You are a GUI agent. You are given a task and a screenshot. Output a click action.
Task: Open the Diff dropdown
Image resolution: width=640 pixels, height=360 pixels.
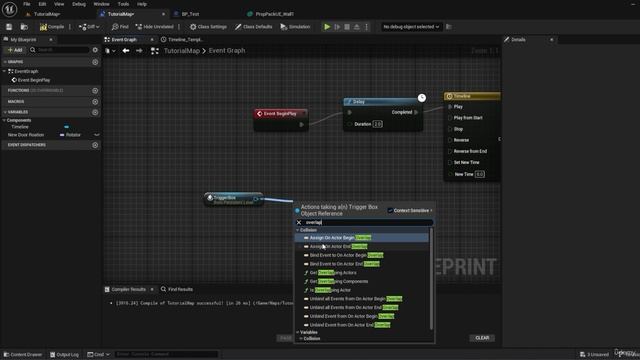pyautogui.click(x=89, y=27)
